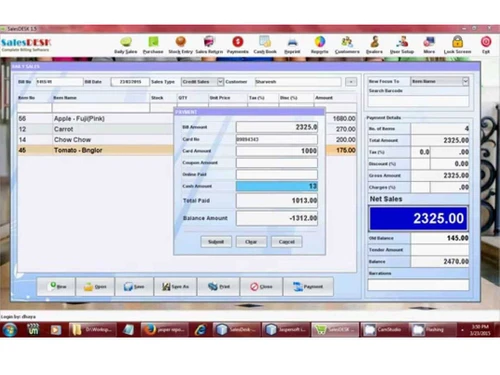Cancel the payment dialog
500x375 pixels.
(287, 242)
